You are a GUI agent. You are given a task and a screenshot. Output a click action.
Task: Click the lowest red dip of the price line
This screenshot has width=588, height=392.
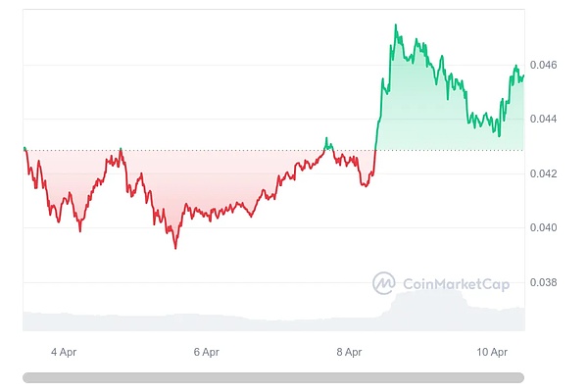(175, 248)
